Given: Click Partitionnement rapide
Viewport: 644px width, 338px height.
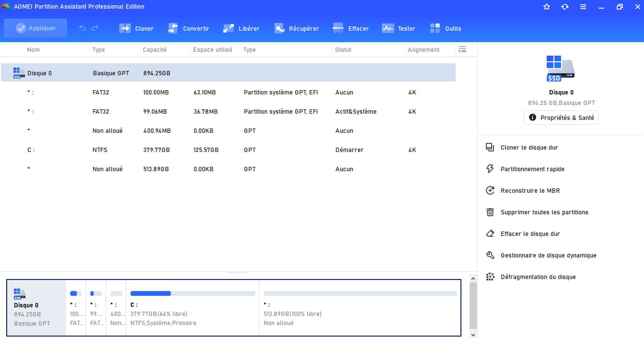Looking at the screenshot, I should click(x=532, y=169).
